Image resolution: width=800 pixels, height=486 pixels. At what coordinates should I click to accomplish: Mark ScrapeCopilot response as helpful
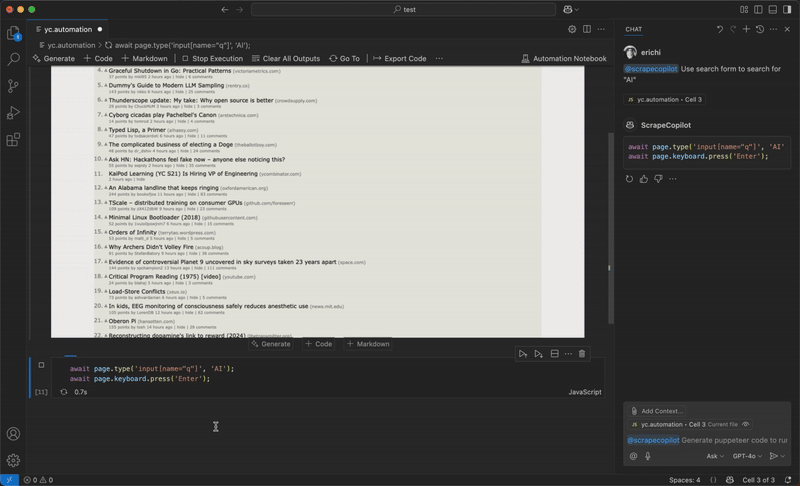644,179
